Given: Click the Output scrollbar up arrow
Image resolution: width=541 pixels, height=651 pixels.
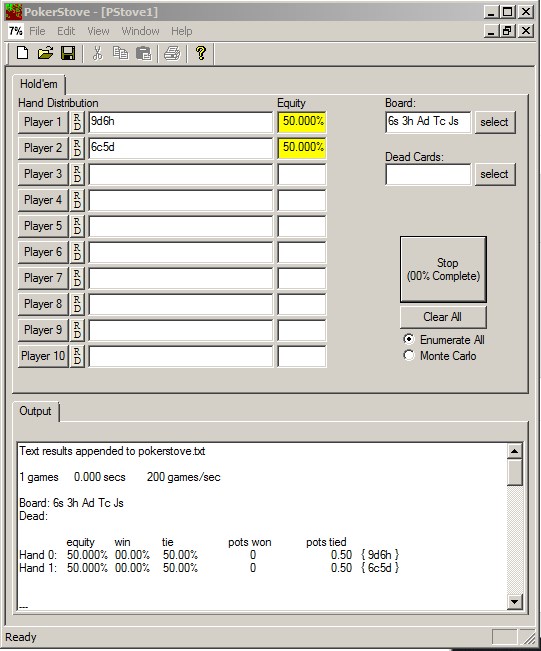Looking at the screenshot, I should pos(515,451).
